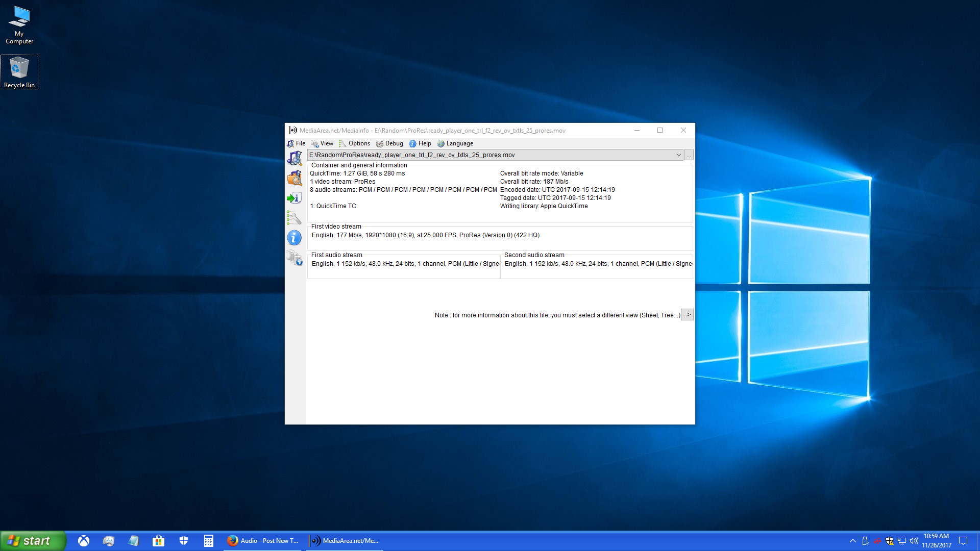Click the note about selecting a different view

(x=557, y=315)
